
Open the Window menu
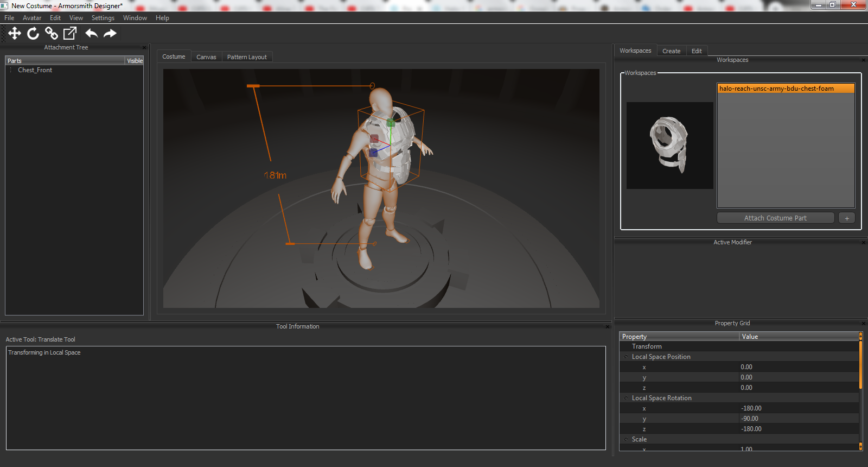point(135,18)
